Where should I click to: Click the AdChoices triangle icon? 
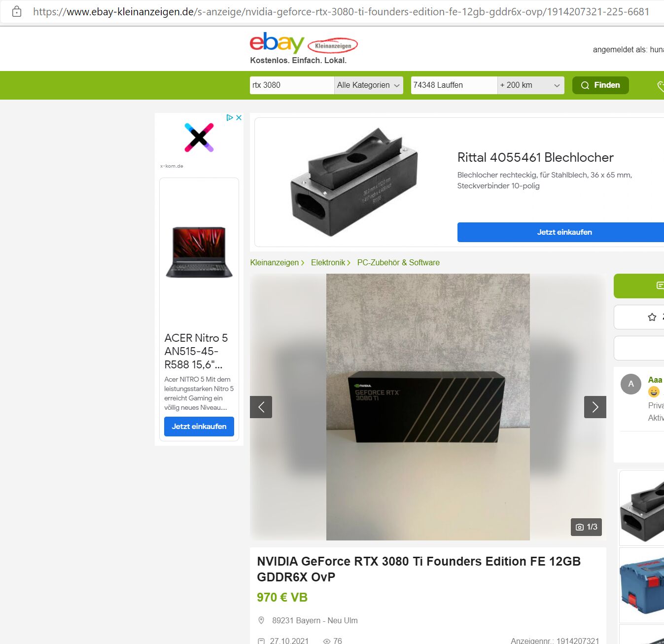click(x=230, y=117)
